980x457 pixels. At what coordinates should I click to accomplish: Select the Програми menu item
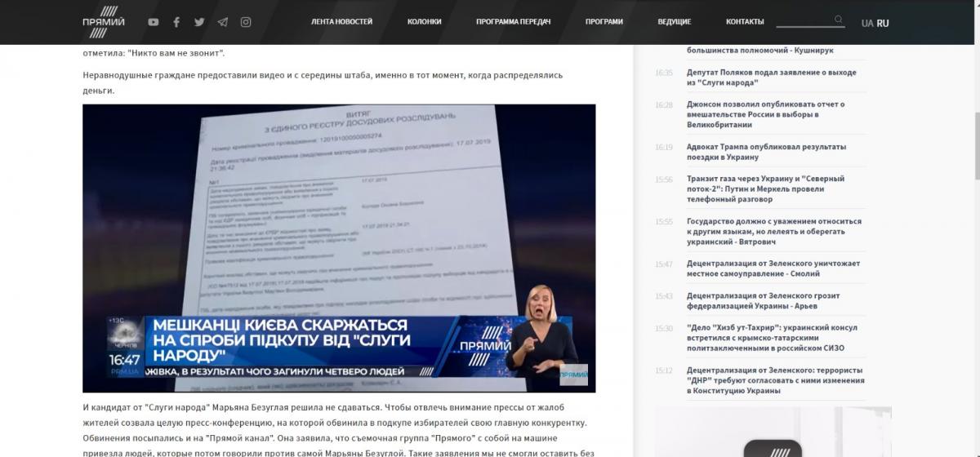coord(604,22)
